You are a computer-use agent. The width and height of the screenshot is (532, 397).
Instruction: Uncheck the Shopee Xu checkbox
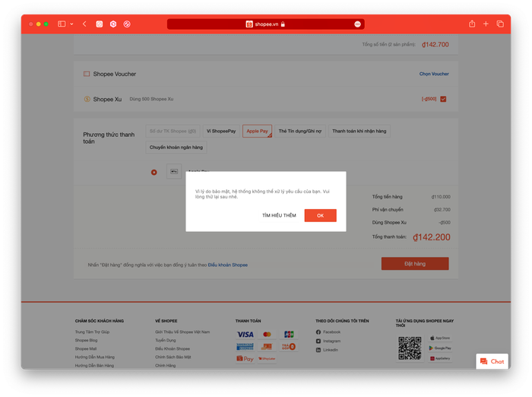[443, 99]
